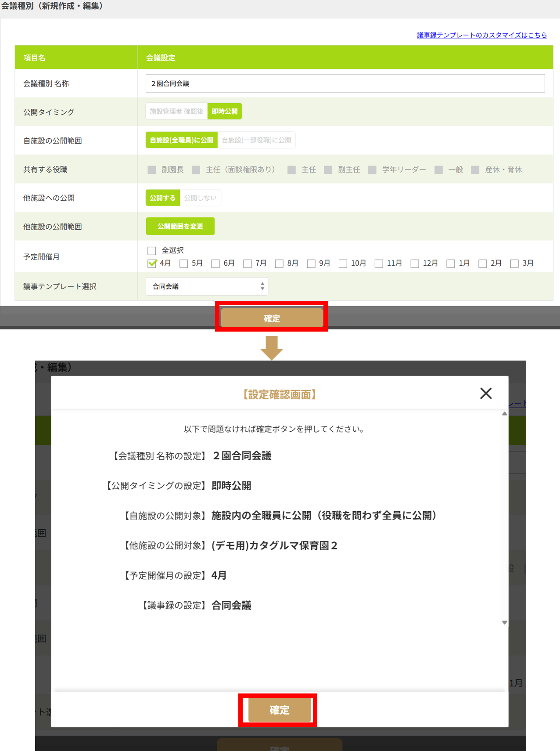Click the 公開範囲を変更 button
Image resolution: width=560 pixels, height=751 pixels.
pos(180,226)
